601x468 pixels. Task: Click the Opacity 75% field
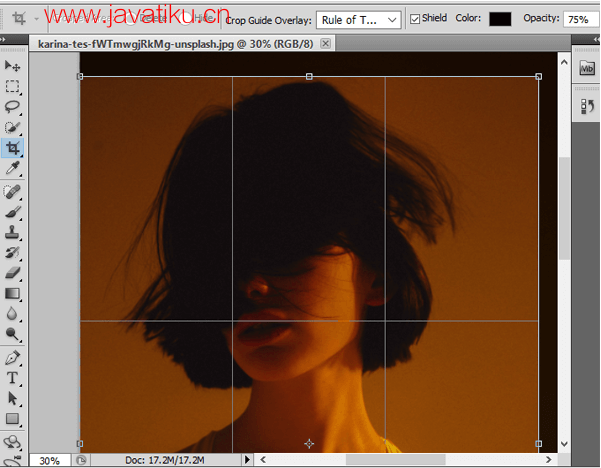pyautogui.click(x=581, y=19)
